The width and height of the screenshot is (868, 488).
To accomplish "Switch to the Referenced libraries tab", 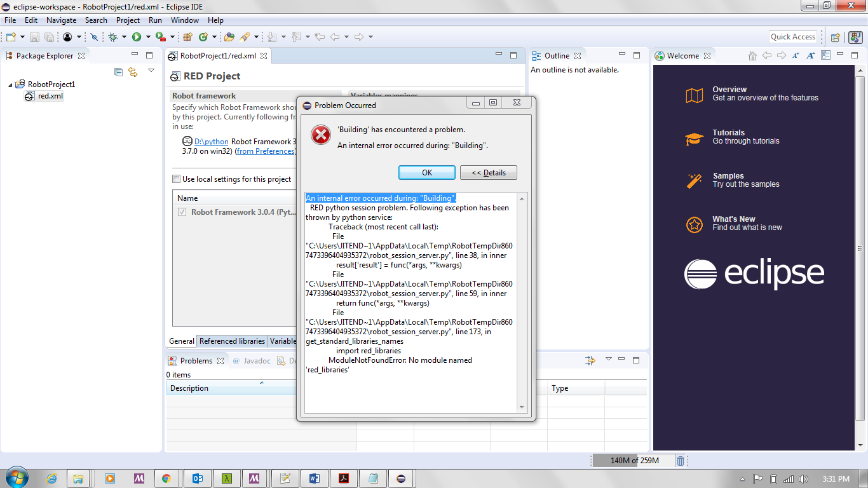I will click(231, 341).
